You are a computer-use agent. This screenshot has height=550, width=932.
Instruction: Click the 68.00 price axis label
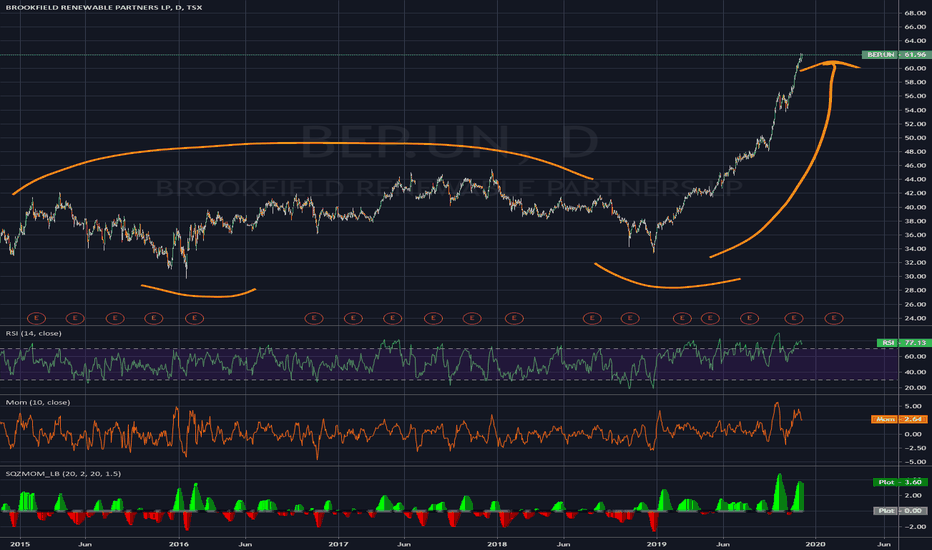point(915,13)
